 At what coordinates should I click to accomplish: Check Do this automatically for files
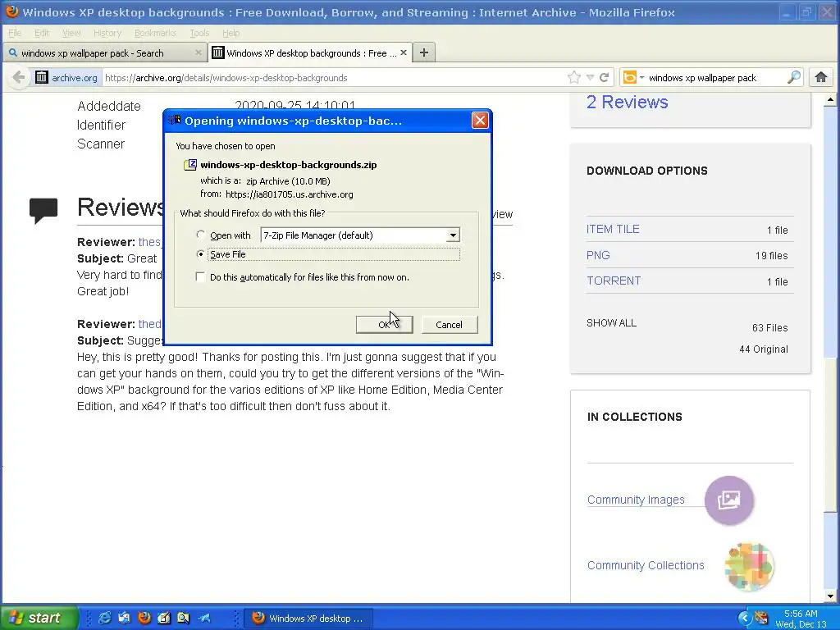[200, 277]
